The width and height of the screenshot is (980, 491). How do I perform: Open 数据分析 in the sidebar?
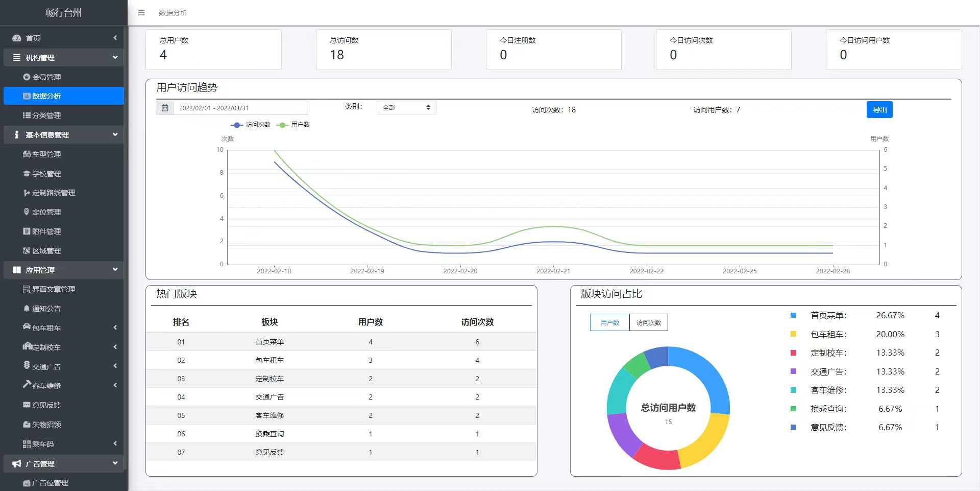click(64, 96)
